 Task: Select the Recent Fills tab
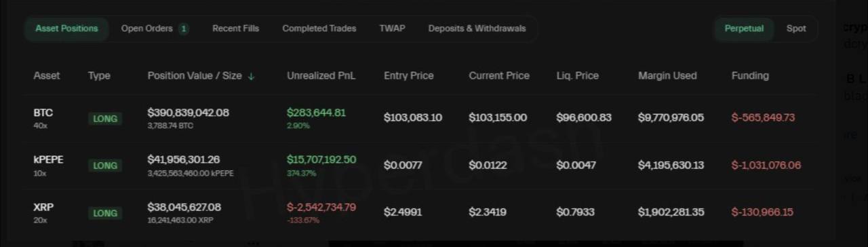[x=235, y=28]
